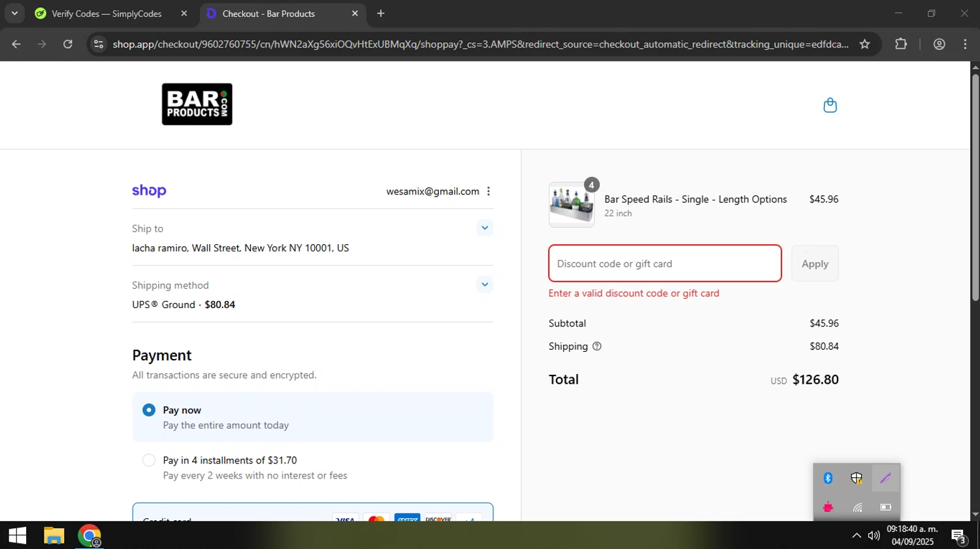The width and height of the screenshot is (980, 549).
Task: Open account options three-dot menu by email
Action: click(x=489, y=191)
